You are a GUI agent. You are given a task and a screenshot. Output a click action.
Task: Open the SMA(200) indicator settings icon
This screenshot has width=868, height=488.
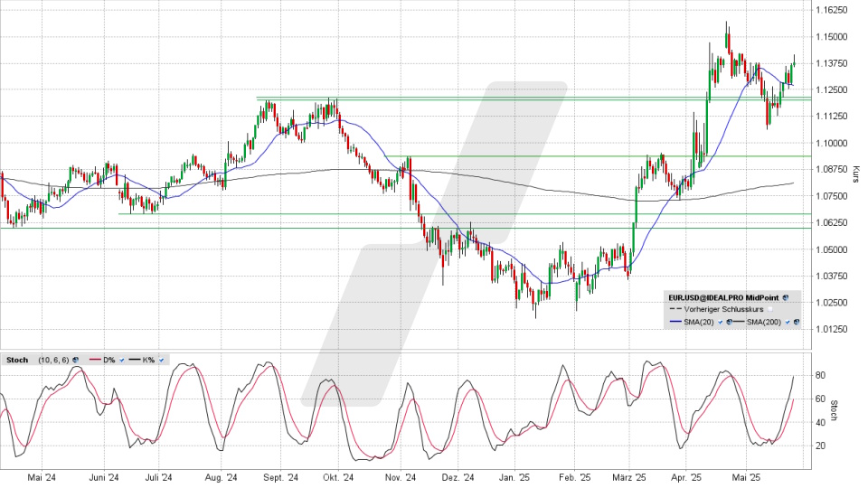pyautogui.click(x=797, y=322)
